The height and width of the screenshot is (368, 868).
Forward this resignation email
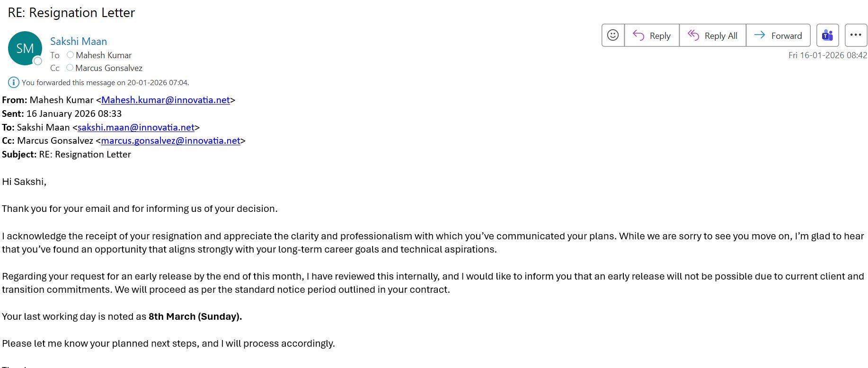(x=778, y=35)
